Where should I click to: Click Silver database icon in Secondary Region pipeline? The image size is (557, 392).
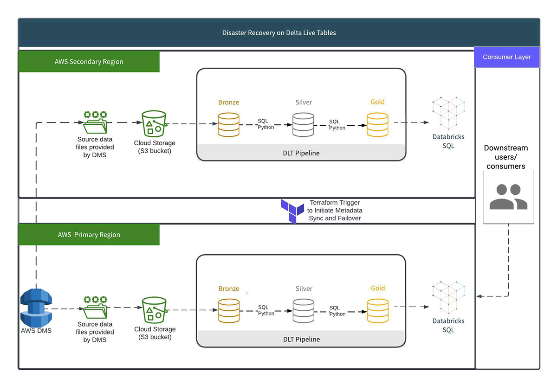(304, 124)
